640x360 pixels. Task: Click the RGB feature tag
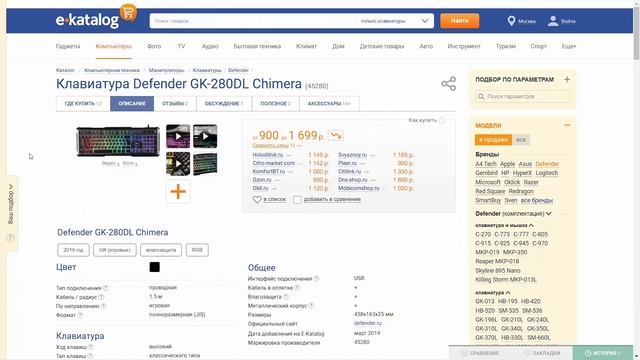(x=197, y=250)
